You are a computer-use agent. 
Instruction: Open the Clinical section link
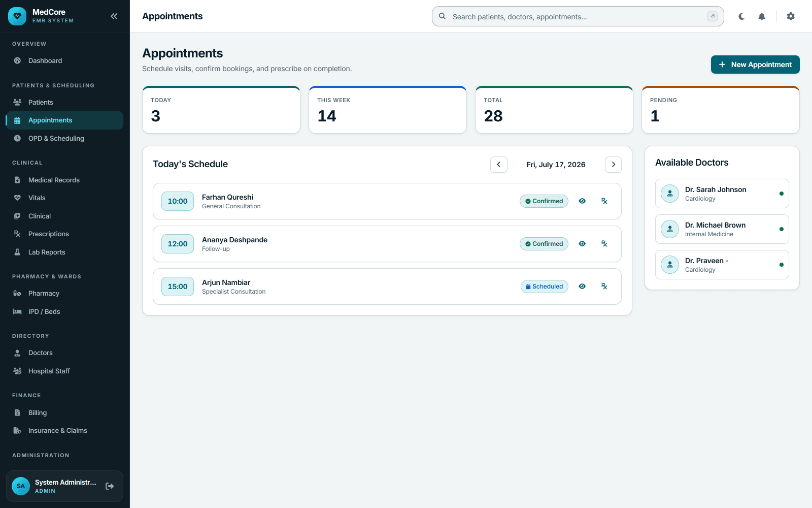click(64, 216)
